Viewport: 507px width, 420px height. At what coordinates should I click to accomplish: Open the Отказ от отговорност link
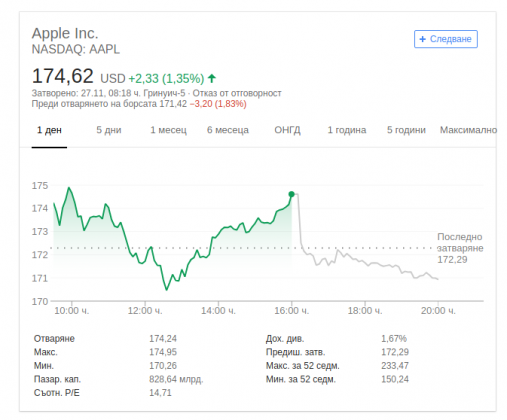click(x=237, y=93)
